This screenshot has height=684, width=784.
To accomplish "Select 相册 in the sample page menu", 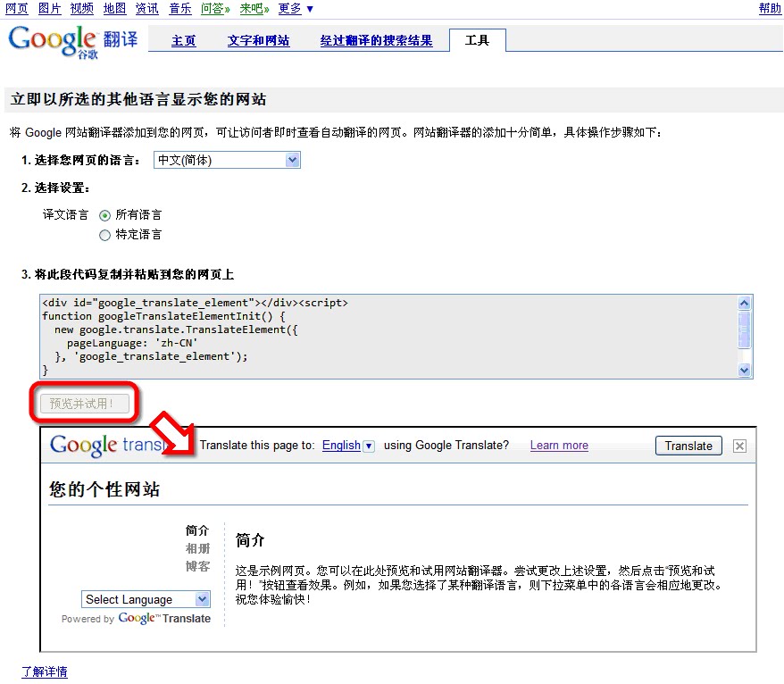I will pos(197,548).
